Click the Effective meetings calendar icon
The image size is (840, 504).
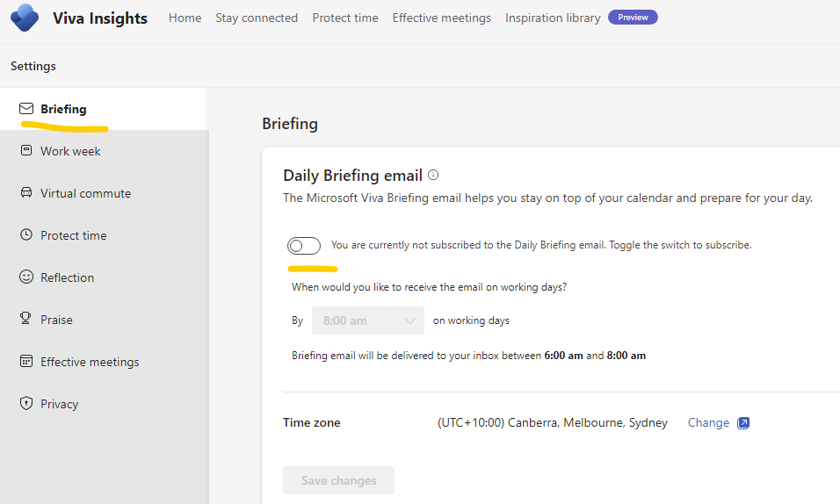click(x=26, y=362)
